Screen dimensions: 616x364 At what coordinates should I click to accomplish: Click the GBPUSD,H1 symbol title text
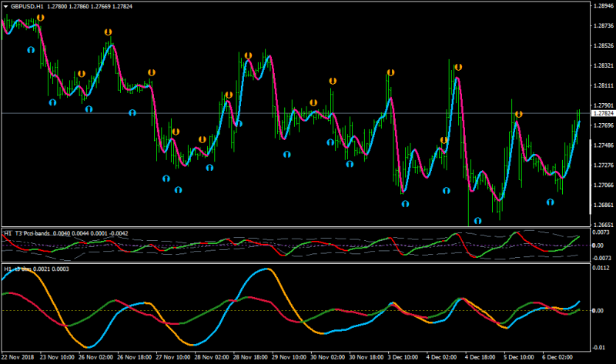tap(27, 7)
